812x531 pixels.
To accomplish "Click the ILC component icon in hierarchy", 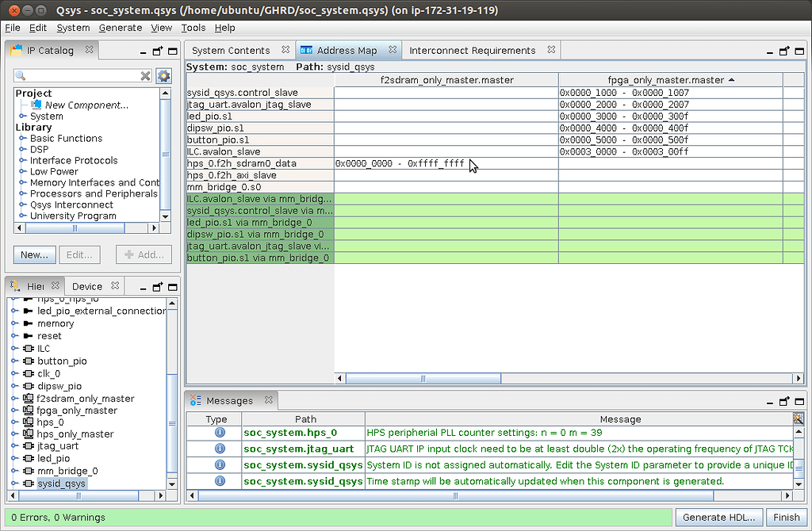I will click(29, 348).
